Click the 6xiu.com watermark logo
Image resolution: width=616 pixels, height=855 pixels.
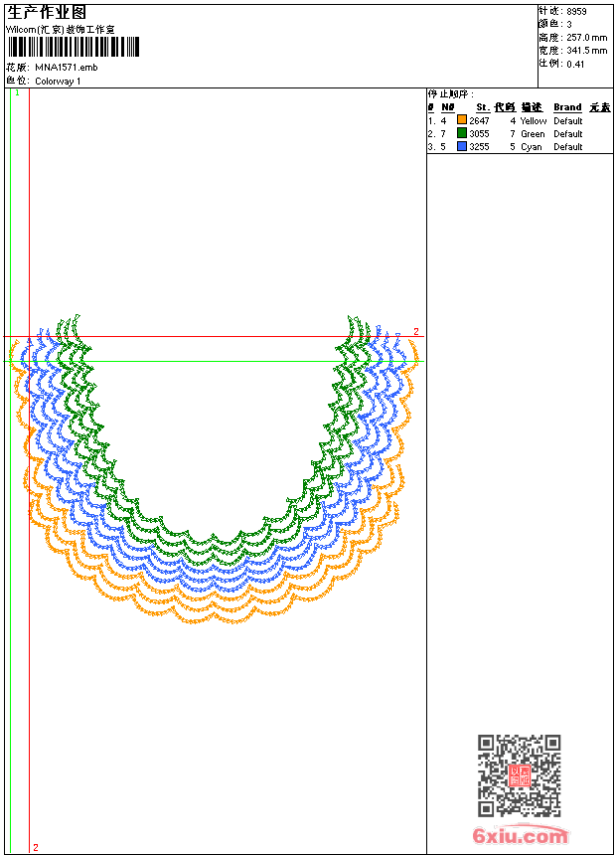521,836
